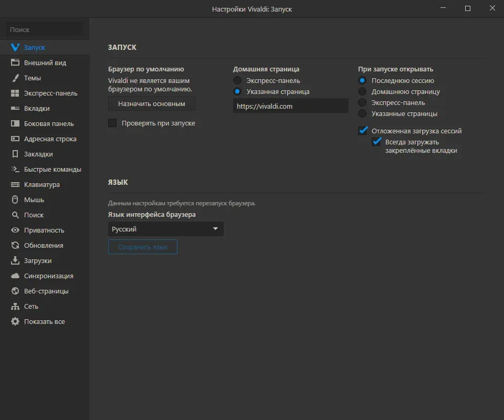Click the cloud icon for Синхронизация

pyautogui.click(x=15, y=276)
